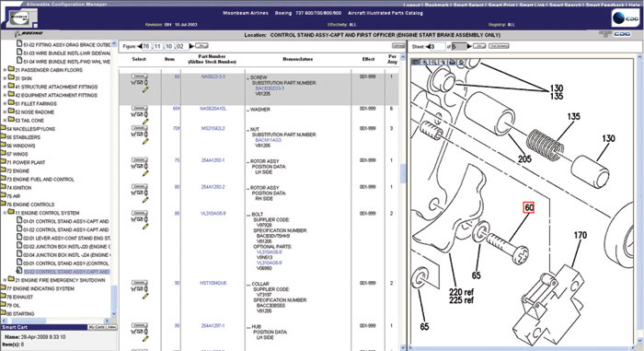Image resolution: width=644 pixels, height=351 pixels.
Task: Click Details button in SCREW row
Action: tap(140, 76)
